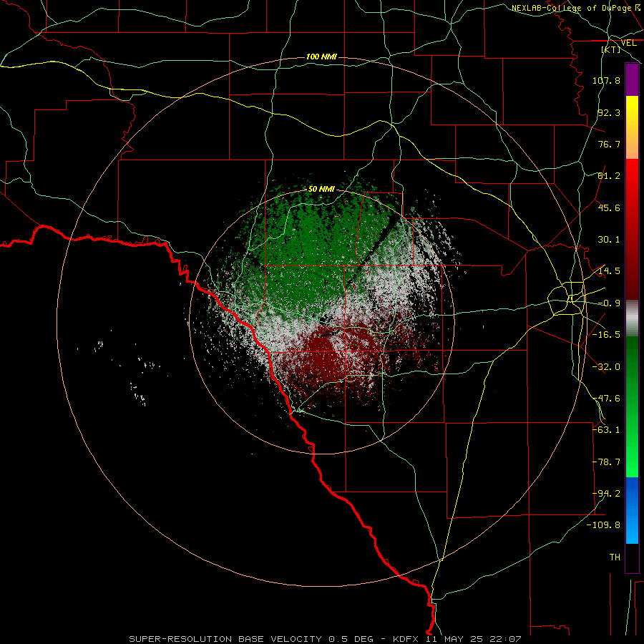Click the 30.1 velocity scale value
644x644 pixels.
point(609,240)
